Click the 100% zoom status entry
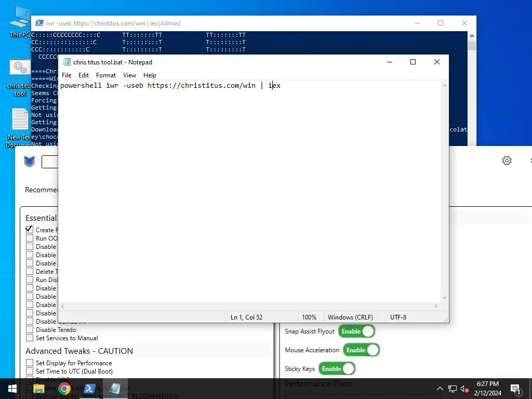Viewport: 532px width, 399px height. pyautogui.click(x=309, y=317)
